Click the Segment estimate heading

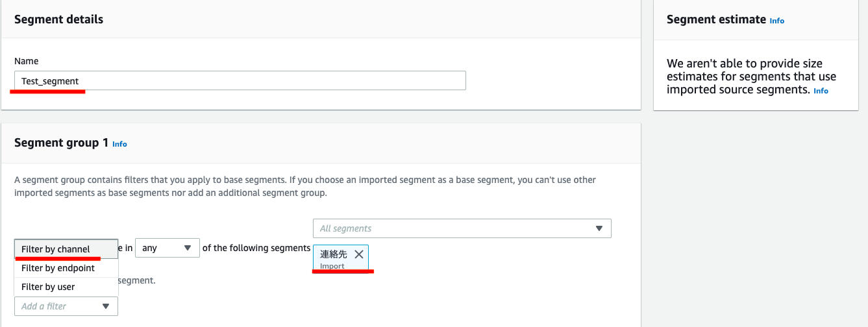716,19
